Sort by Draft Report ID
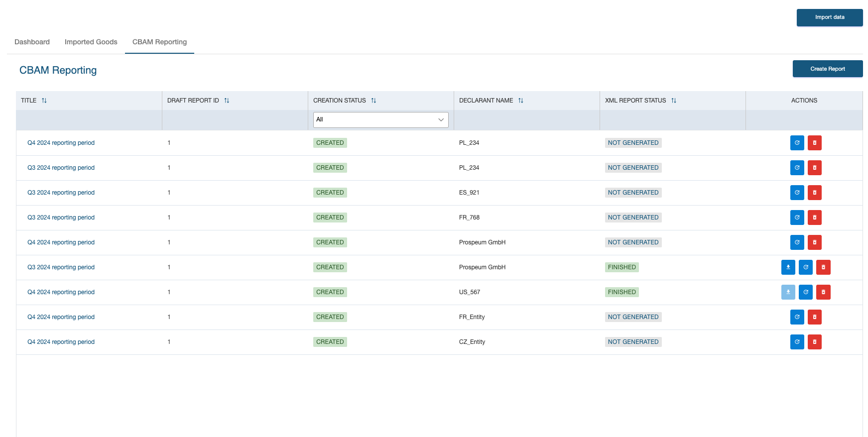This screenshot has height=437, width=868. 227,101
